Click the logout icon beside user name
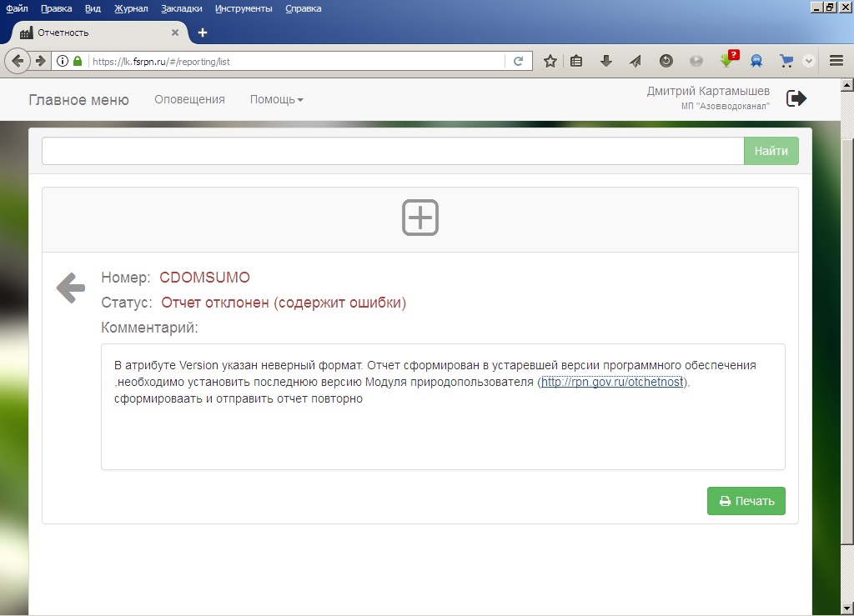This screenshot has height=616, width=854. pyautogui.click(x=796, y=99)
